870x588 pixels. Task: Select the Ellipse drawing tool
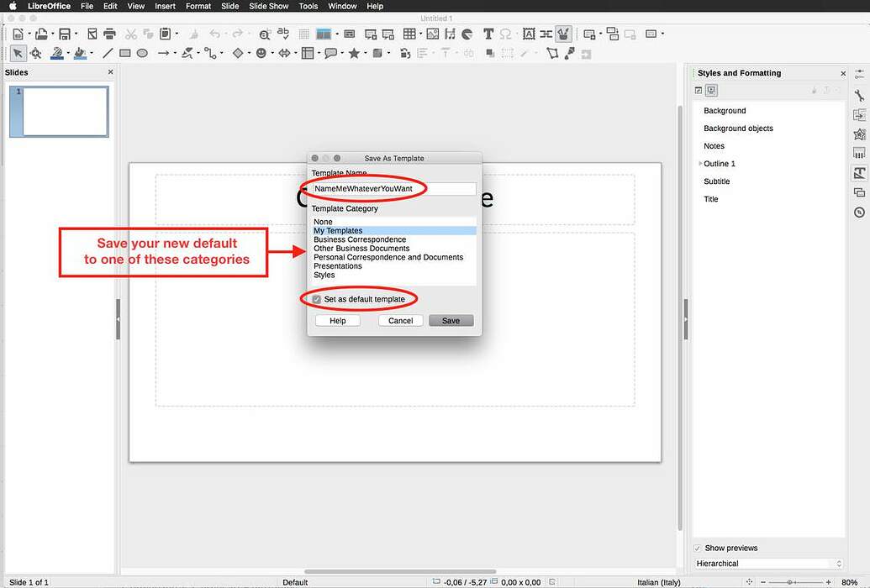coord(143,53)
